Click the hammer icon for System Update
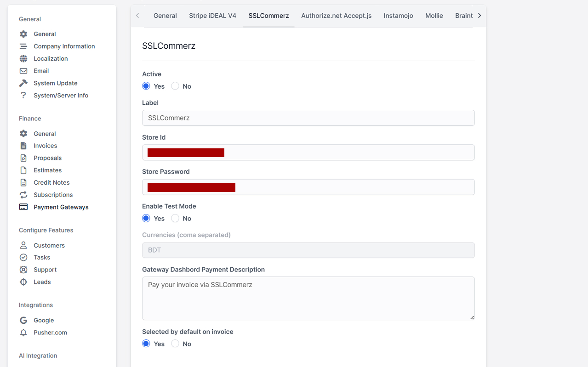588x367 pixels. [23, 83]
